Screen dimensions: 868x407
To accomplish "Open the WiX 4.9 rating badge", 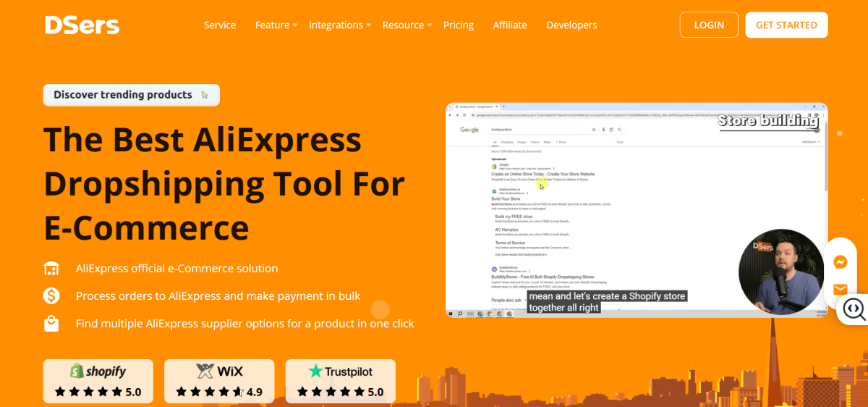I will [219, 381].
